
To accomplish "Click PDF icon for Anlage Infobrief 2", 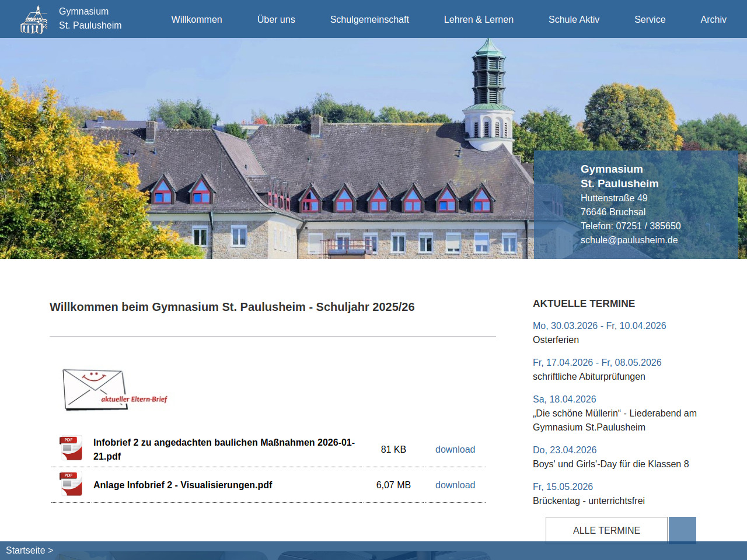I will point(71,484).
